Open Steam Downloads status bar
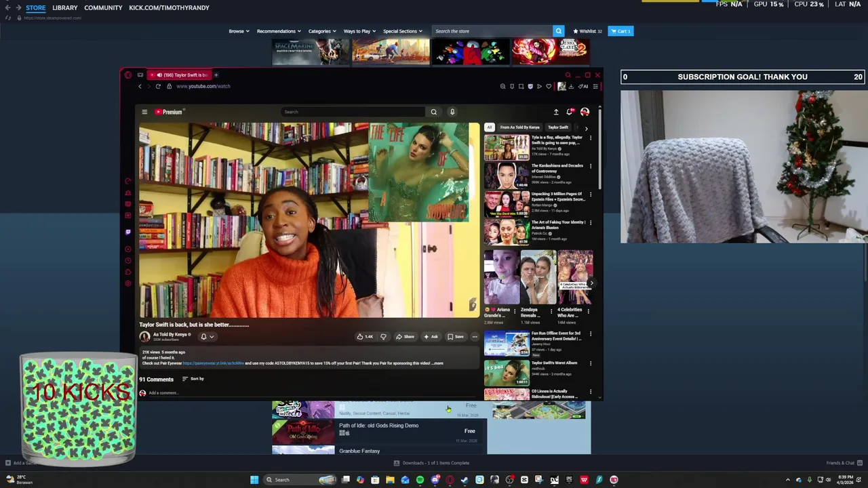This screenshot has height=488, width=868. [432, 463]
